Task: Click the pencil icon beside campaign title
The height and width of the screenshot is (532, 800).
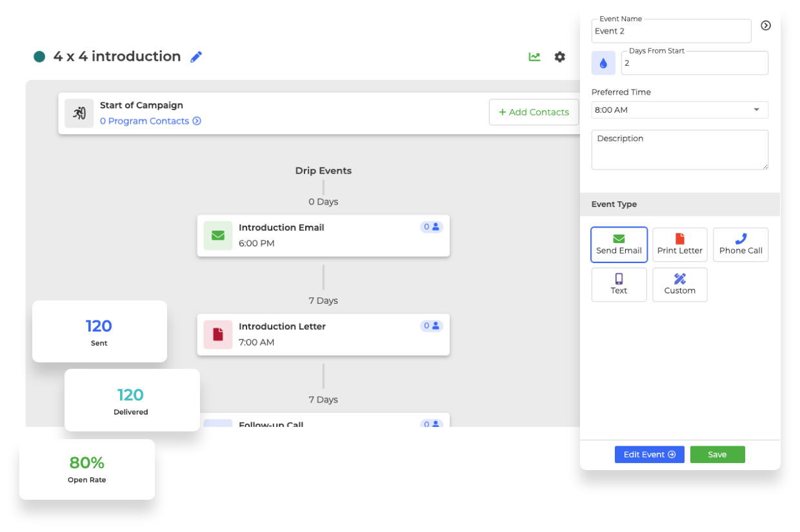Action: click(196, 57)
